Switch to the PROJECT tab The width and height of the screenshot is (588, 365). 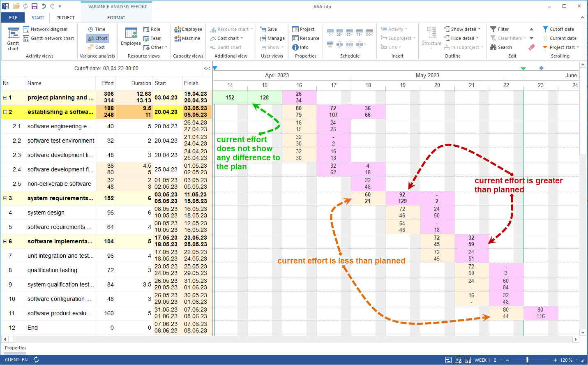[65, 18]
